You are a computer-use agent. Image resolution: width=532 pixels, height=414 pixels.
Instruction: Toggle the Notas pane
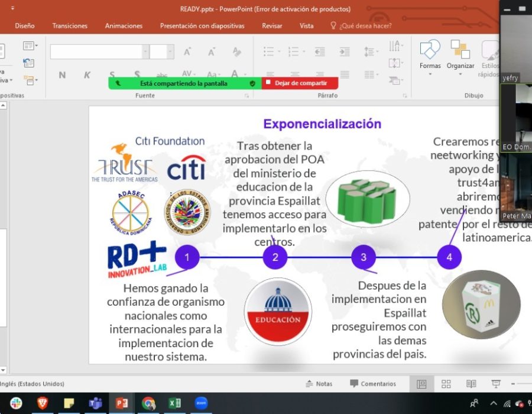(319, 383)
